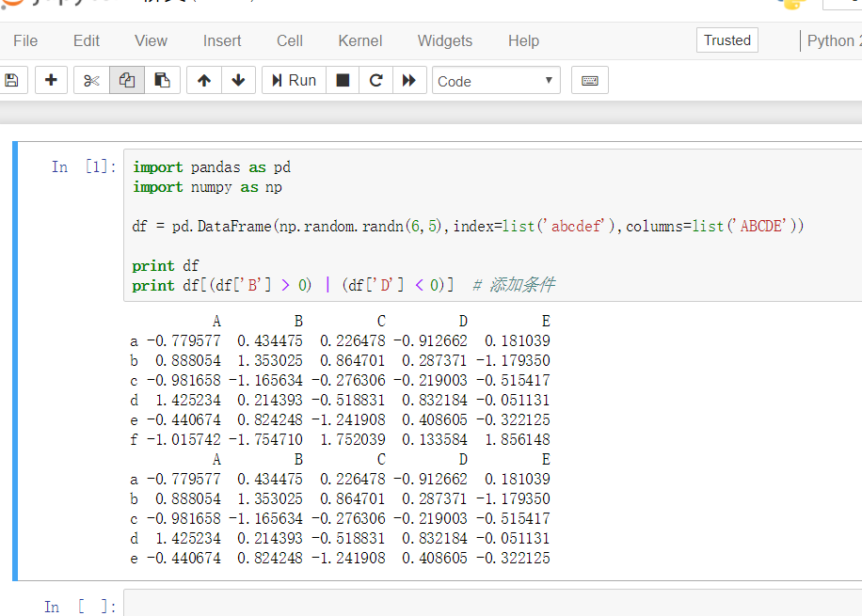The width and height of the screenshot is (862, 616).
Task: Click the 'ABCDE' string in the code
Action: tap(761, 227)
